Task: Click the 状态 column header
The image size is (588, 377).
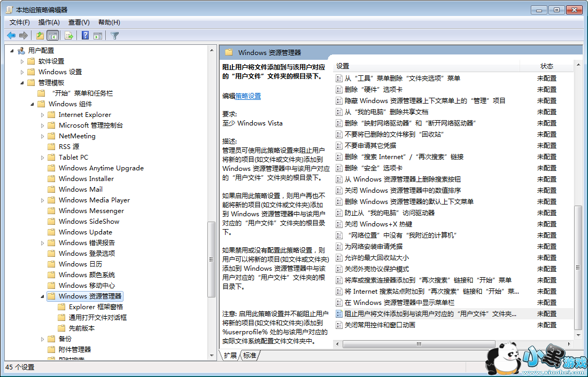Action: (546, 66)
